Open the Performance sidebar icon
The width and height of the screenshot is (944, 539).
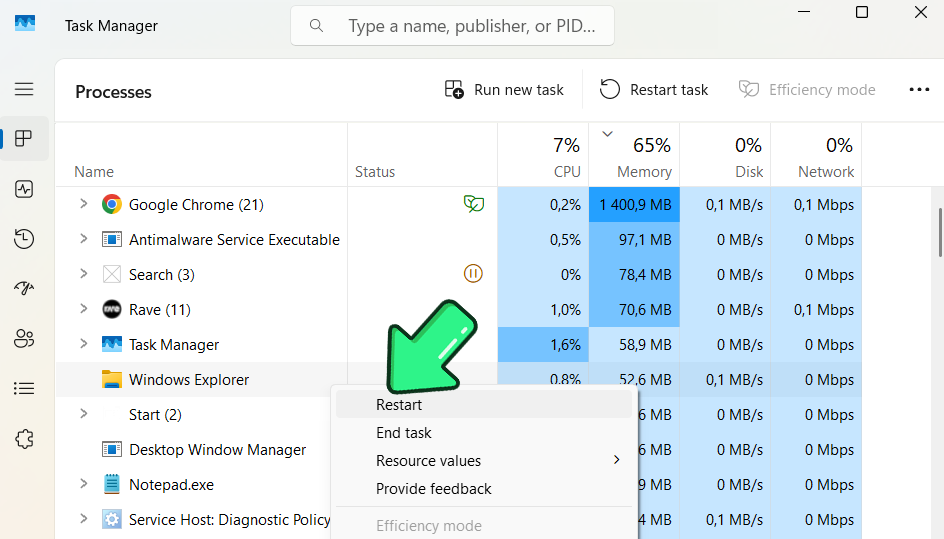[x=24, y=189]
